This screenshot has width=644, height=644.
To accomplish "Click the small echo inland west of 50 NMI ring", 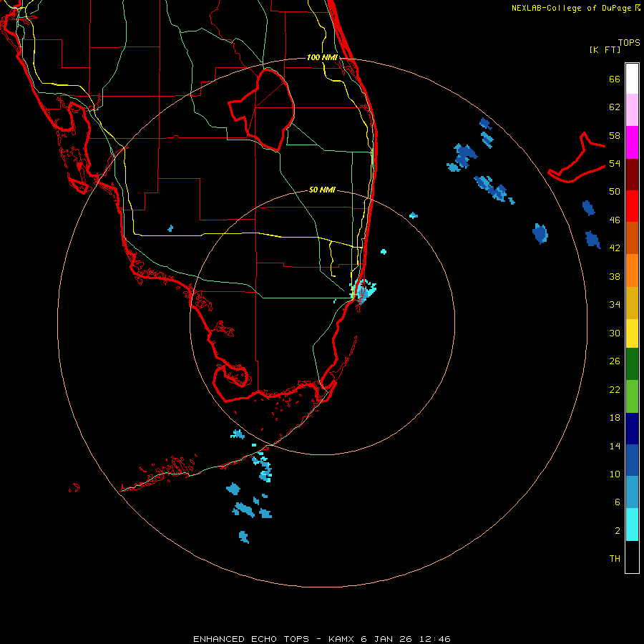I will point(170,228).
